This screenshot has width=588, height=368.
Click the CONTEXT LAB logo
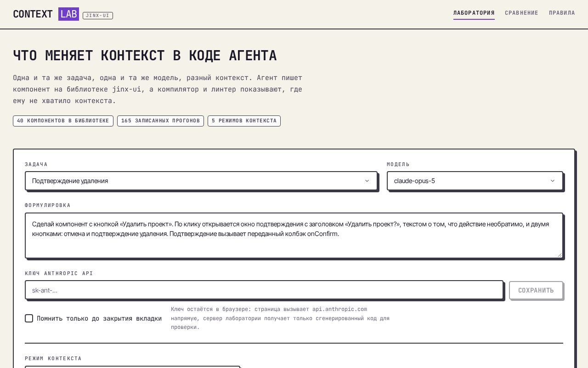[46, 14]
